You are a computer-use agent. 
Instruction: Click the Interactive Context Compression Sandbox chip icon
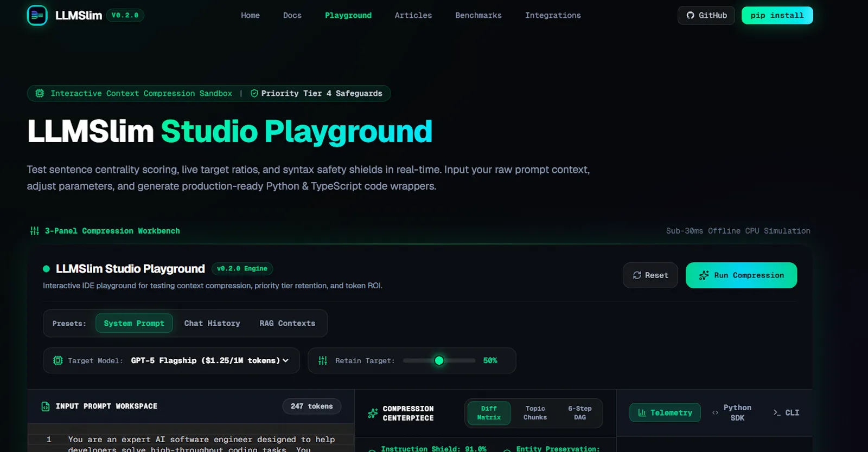(40, 93)
